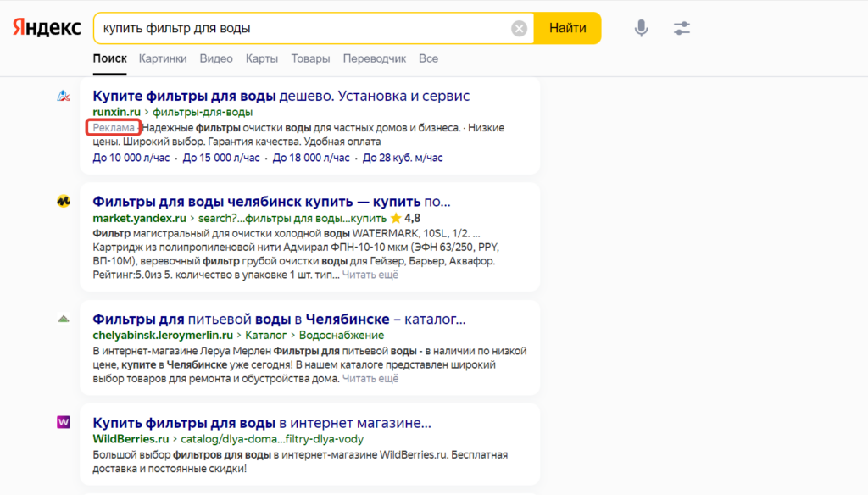Open the 'До 28 куб. м/час' sitelink

403,158
